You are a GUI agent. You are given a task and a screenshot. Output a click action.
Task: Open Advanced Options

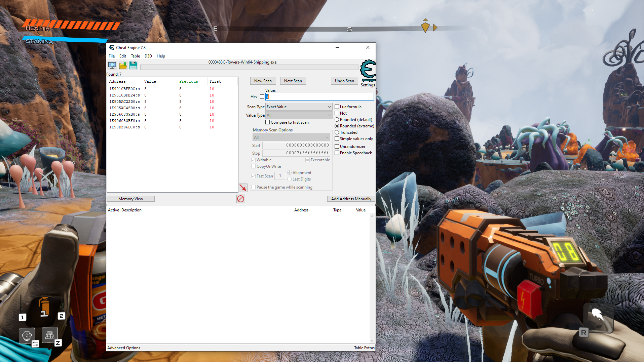click(124, 348)
